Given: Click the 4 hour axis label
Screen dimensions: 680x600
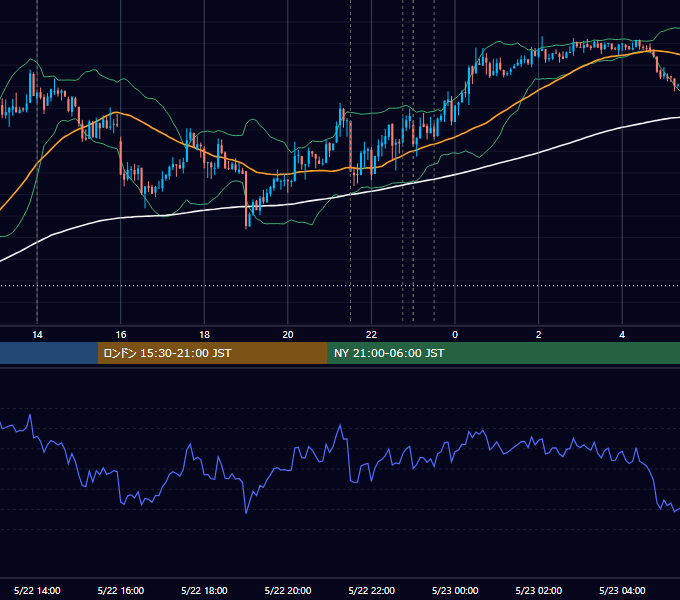Looking at the screenshot, I should (622, 335).
